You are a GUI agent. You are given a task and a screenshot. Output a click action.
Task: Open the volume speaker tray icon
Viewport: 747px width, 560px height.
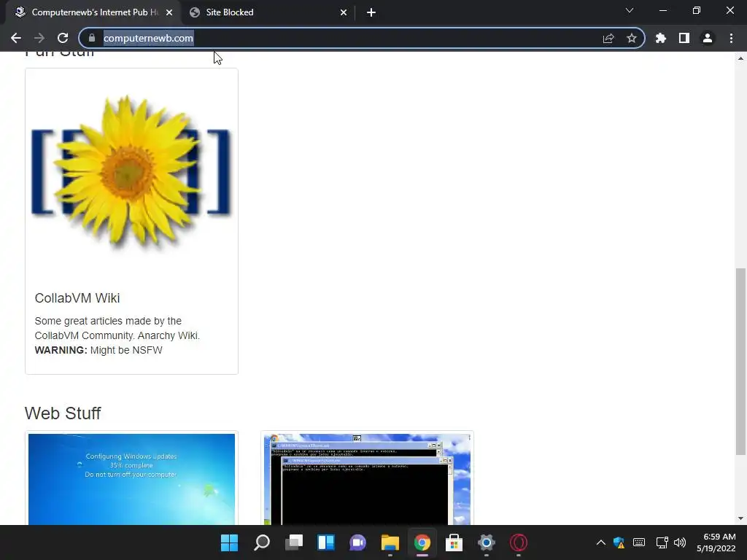[x=680, y=542]
